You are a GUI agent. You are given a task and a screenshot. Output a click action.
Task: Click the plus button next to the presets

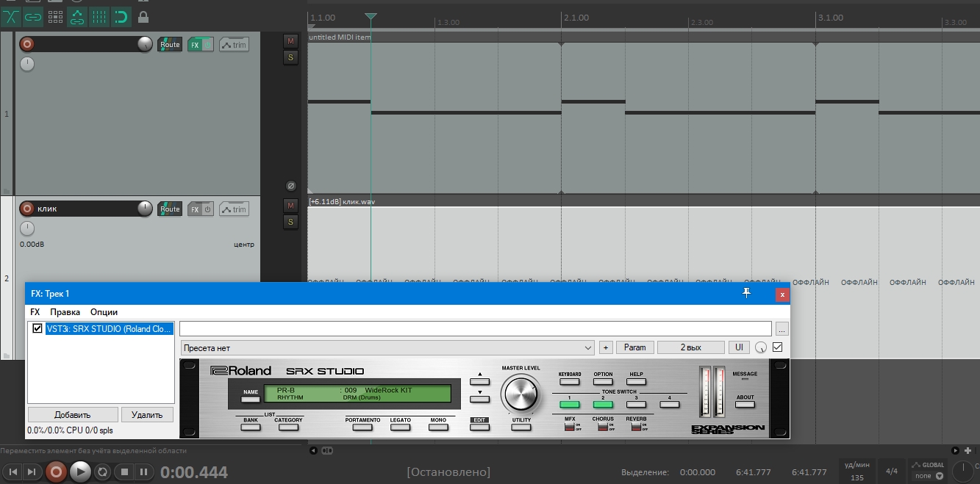(x=606, y=347)
